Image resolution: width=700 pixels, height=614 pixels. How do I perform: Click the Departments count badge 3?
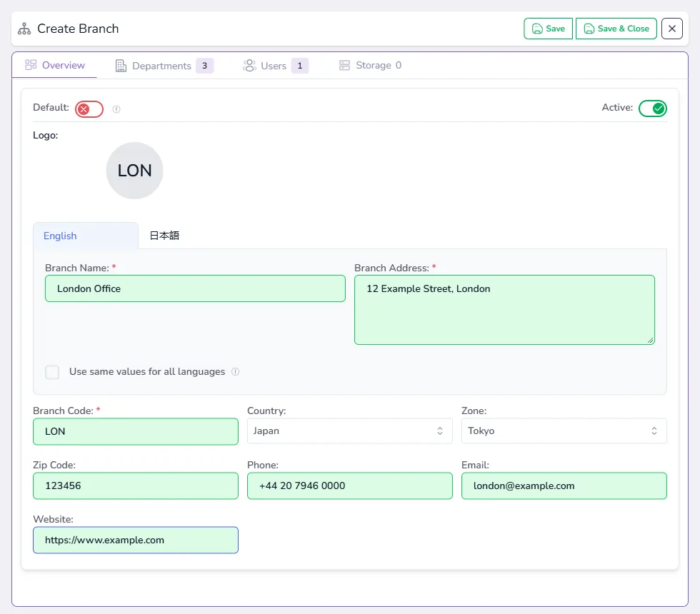tap(204, 66)
